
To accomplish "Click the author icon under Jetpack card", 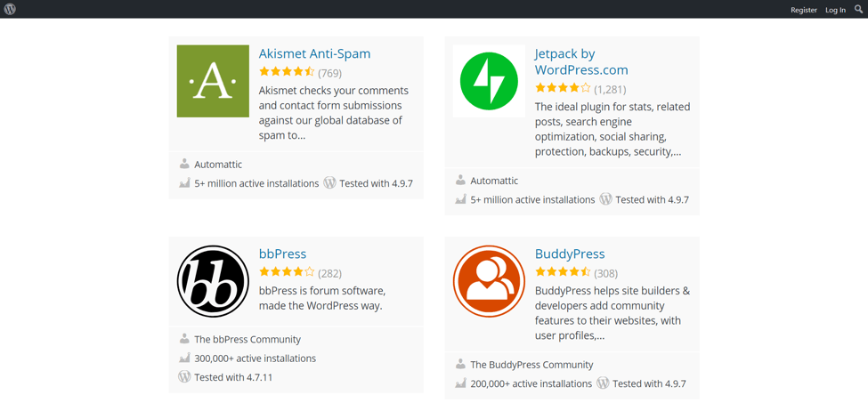I will click(460, 180).
